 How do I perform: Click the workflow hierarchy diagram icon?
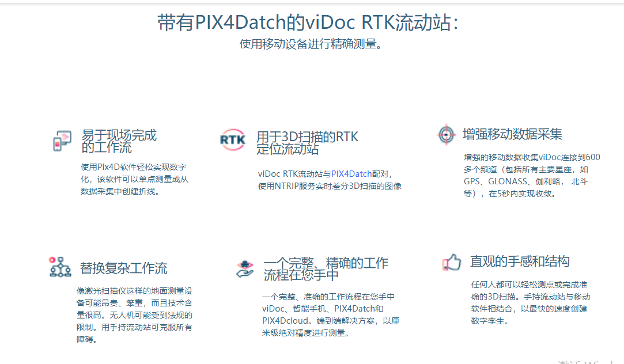click(60, 267)
